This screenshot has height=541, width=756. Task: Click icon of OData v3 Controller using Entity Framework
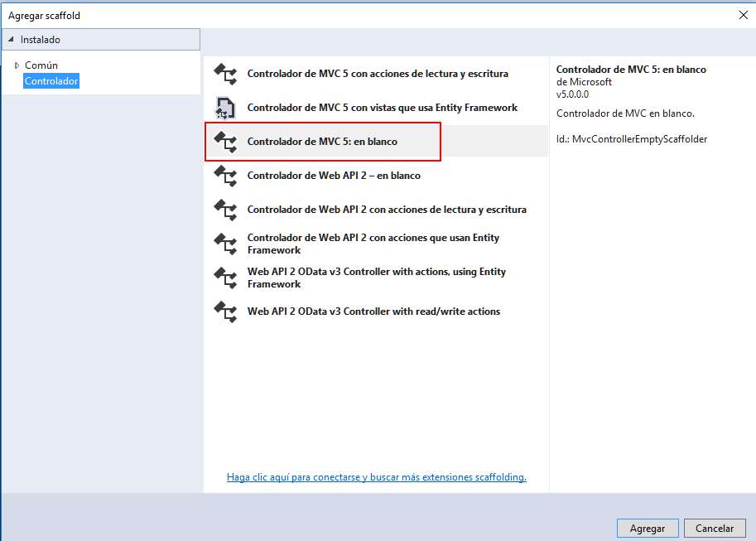point(226,278)
